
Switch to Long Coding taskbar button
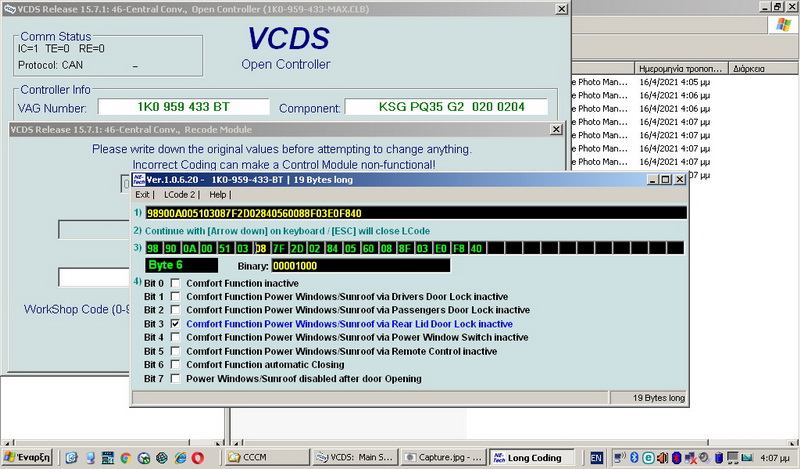tap(531, 457)
